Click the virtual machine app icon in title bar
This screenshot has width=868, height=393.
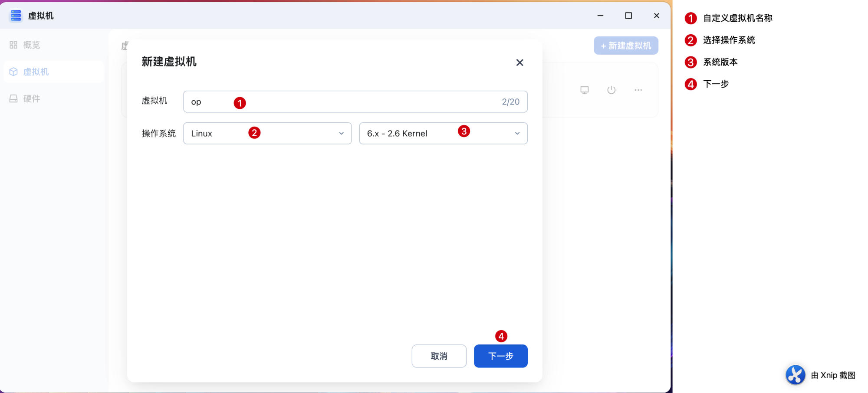(x=16, y=16)
